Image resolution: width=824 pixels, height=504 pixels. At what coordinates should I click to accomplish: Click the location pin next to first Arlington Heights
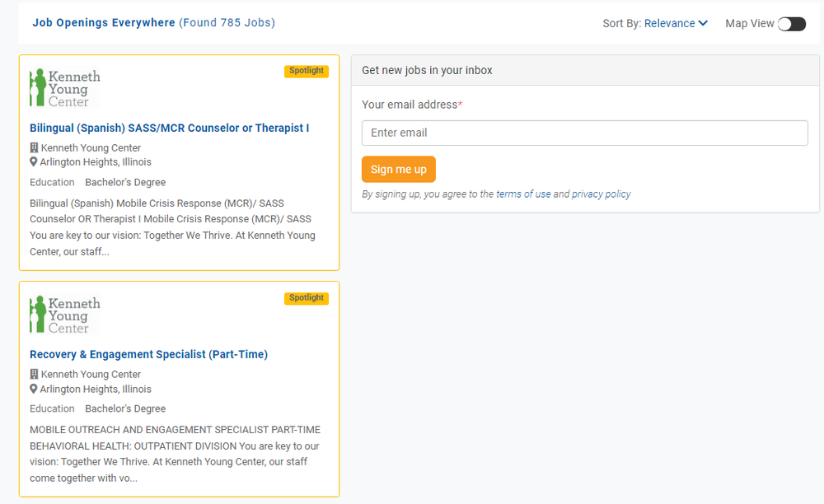[x=34, y=161]
